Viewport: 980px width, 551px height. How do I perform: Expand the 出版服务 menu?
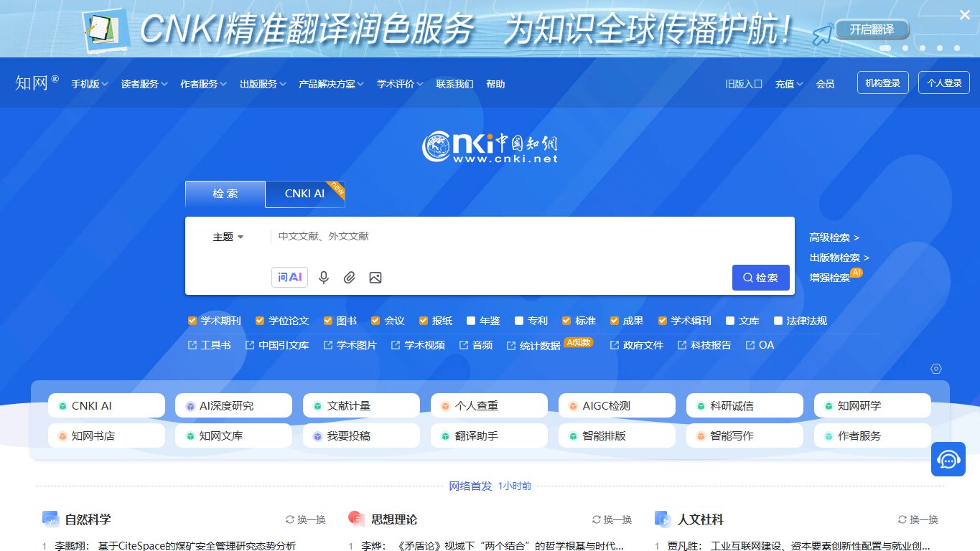click(x=263, y=84)
